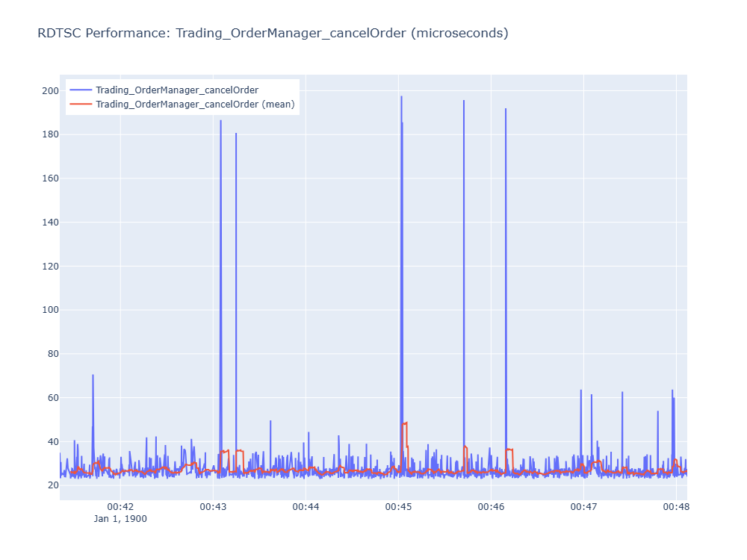Click the 60 y-axis label
747x560 pixels.
coord(53,398)
